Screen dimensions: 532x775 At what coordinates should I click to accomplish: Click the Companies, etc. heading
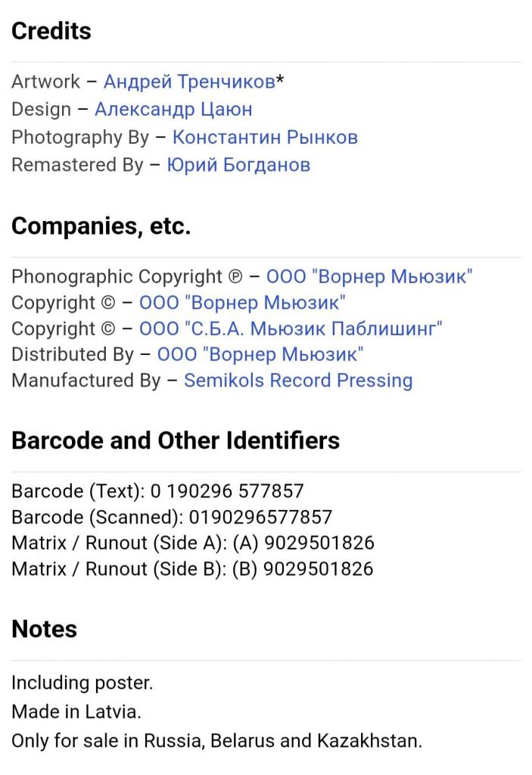101,226
